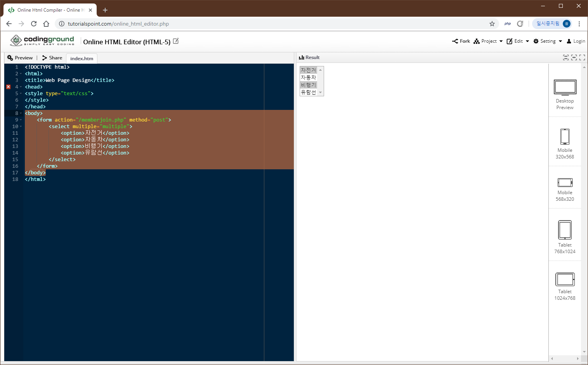This screenshot has width=588, height=365.
Task: Click the result pane scroll down arrow
Action: pos(584,352)
